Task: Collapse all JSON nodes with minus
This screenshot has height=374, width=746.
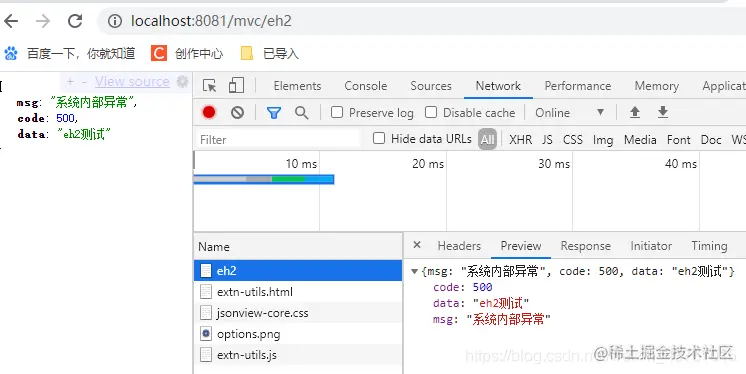Action: coord(84,82)
